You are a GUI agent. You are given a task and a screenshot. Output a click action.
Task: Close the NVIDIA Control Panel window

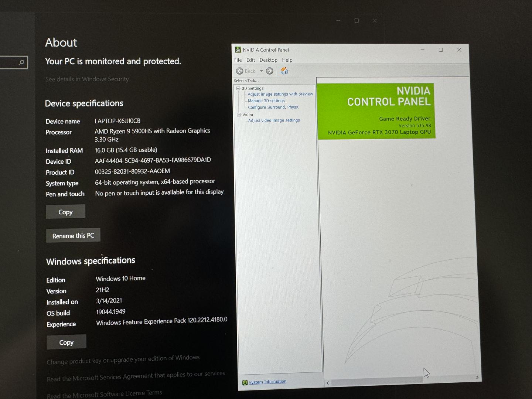[x=459, y=50]
